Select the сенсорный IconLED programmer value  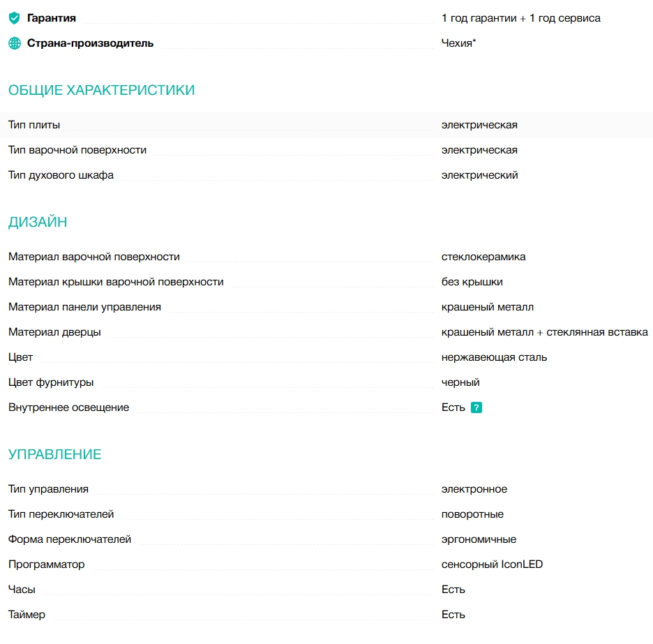pos(492,564)
